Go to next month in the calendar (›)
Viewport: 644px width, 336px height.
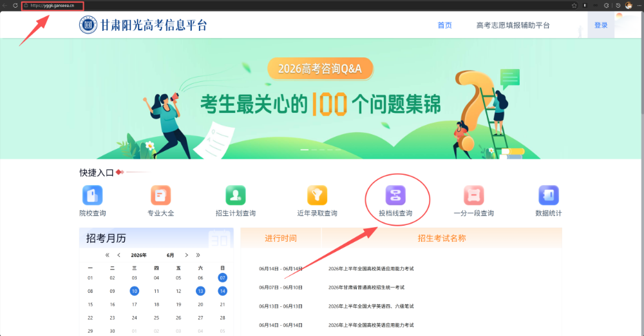click(x=187, y=255)
